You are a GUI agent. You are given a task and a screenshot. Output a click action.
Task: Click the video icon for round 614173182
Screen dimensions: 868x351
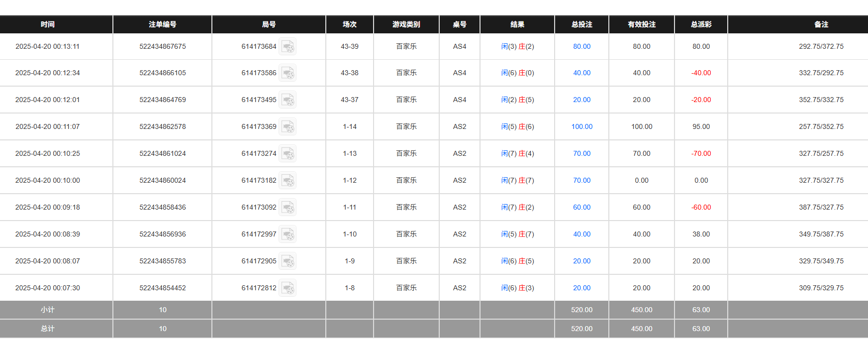(289, 180)
